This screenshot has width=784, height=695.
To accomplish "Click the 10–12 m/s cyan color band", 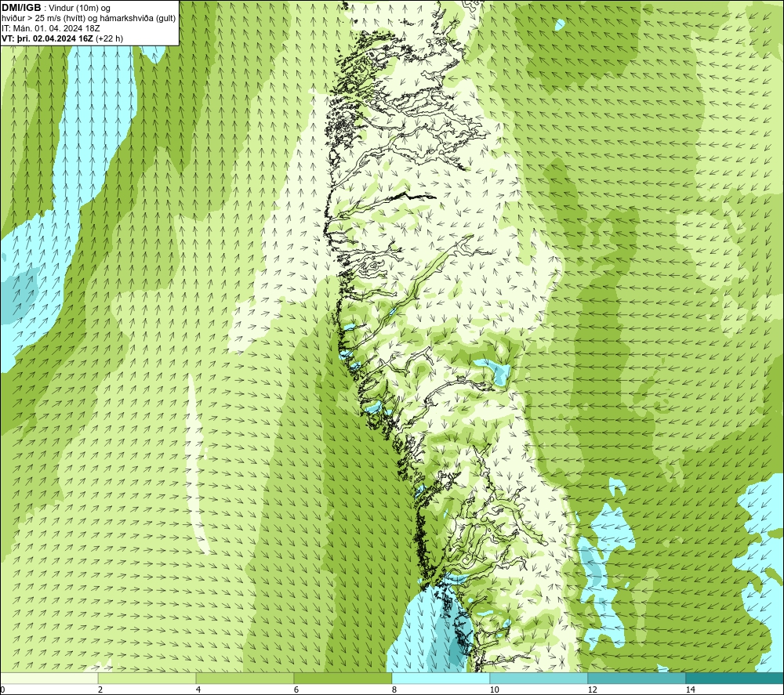I will 539,679.
